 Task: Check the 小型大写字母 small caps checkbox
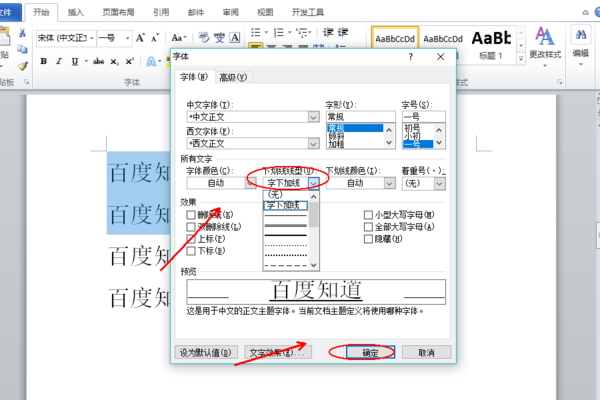[x=368, y=215]
